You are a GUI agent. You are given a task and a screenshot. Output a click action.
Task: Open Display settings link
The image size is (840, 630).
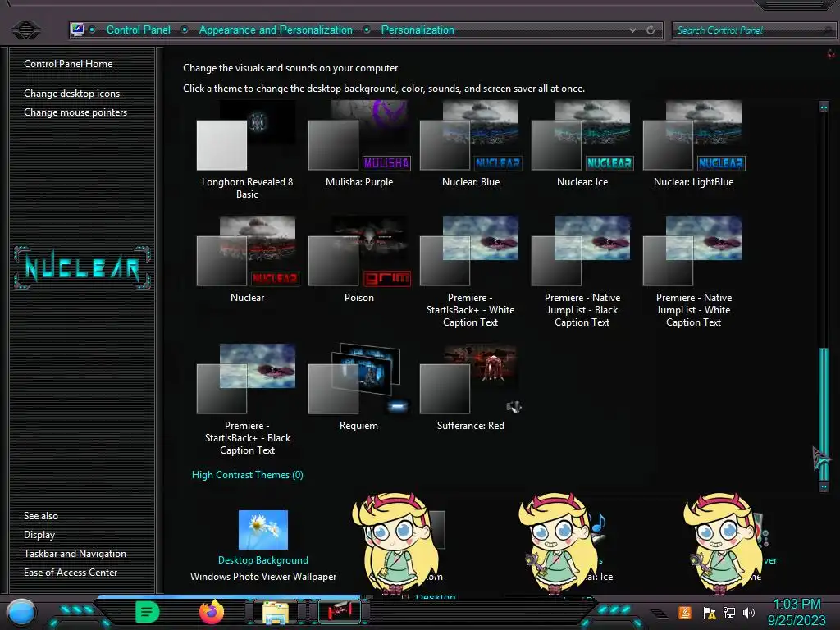coord(39,535)
